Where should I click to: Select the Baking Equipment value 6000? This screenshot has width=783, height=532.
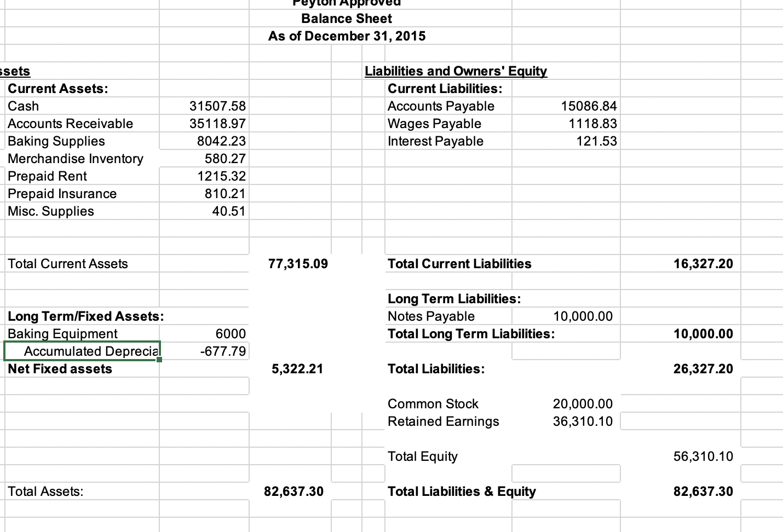[x=231, y=334]
